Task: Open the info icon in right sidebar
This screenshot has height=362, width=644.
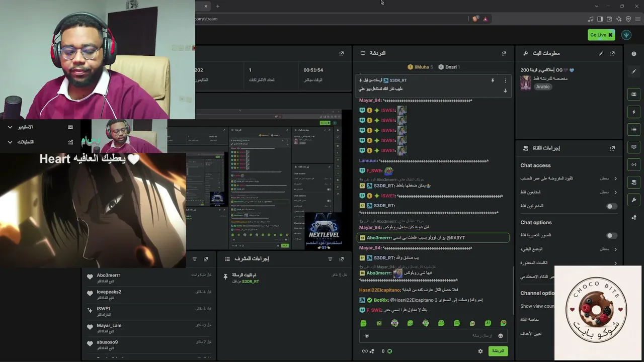Action: point(634,53)
